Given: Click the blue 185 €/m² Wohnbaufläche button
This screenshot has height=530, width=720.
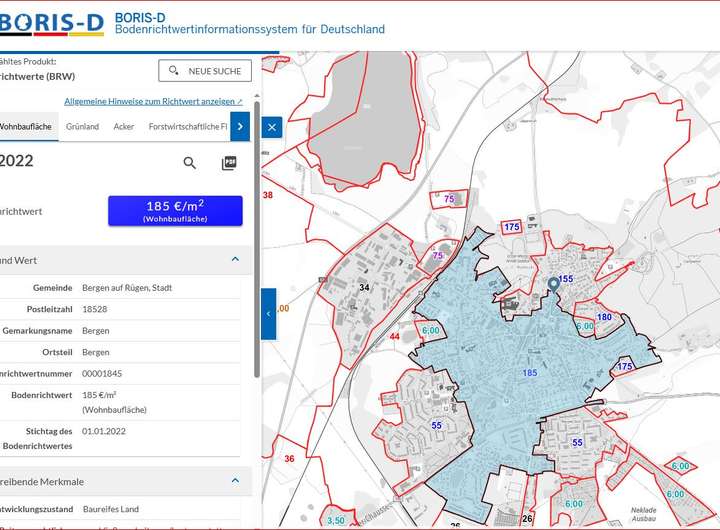Looking at the screenshot, I should tap(175, 211).
